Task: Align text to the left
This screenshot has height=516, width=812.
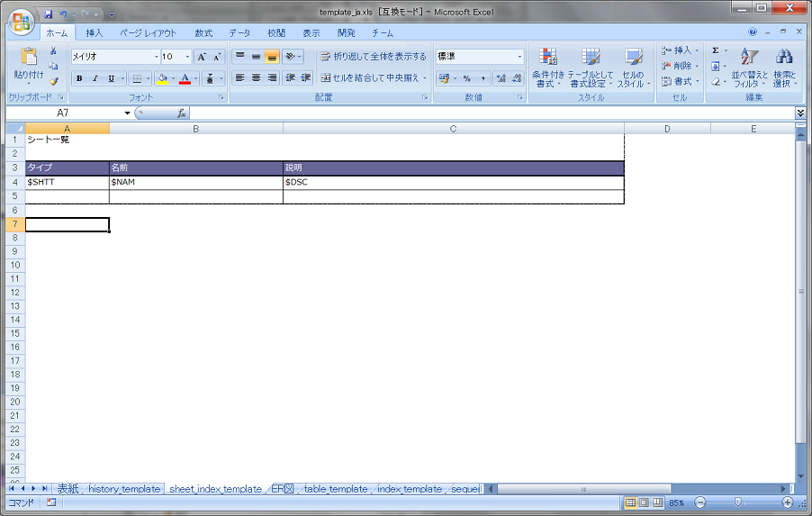Action: pyautogui.click(x=239, y=77)
